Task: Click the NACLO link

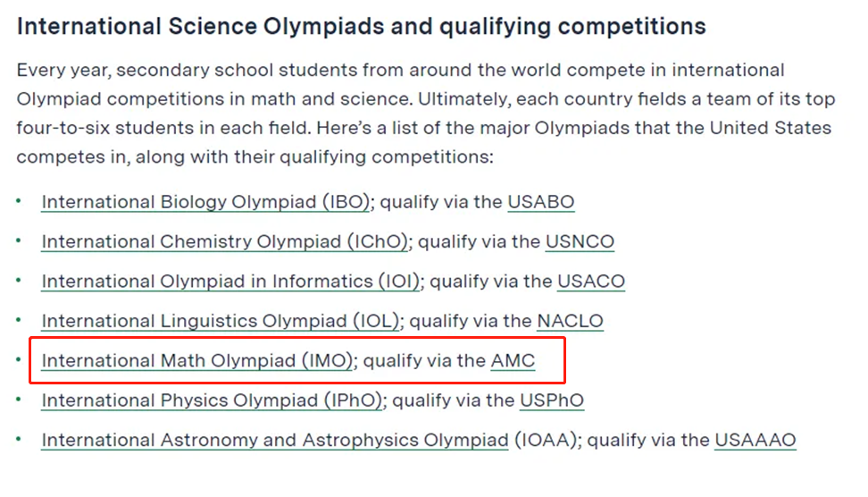Action: [x=570, y=321]
